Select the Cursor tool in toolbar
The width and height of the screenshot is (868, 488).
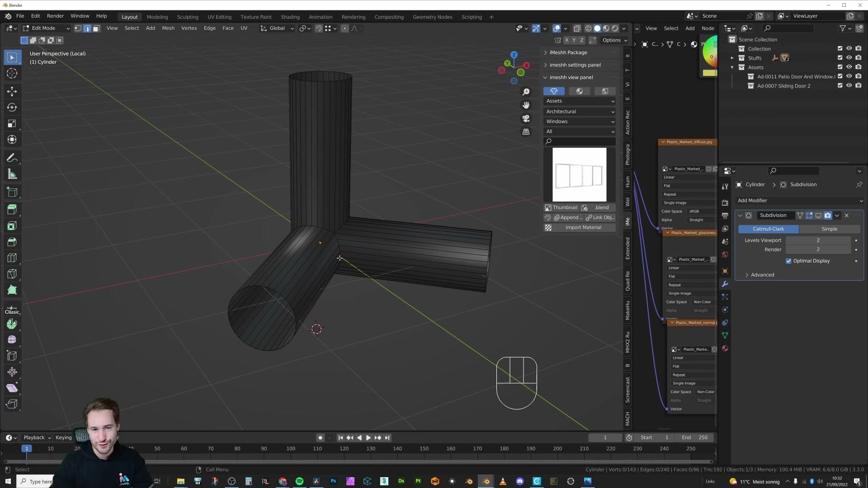[x=12, y=73]
